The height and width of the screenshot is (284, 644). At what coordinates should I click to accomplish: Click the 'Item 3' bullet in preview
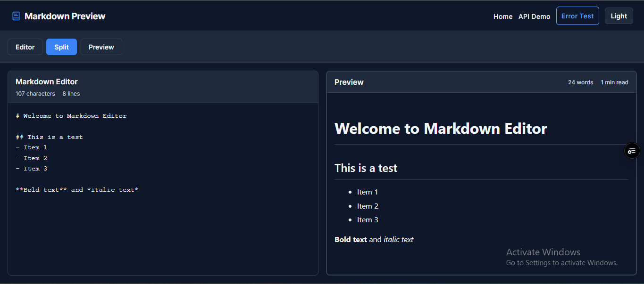coord(368,220)
